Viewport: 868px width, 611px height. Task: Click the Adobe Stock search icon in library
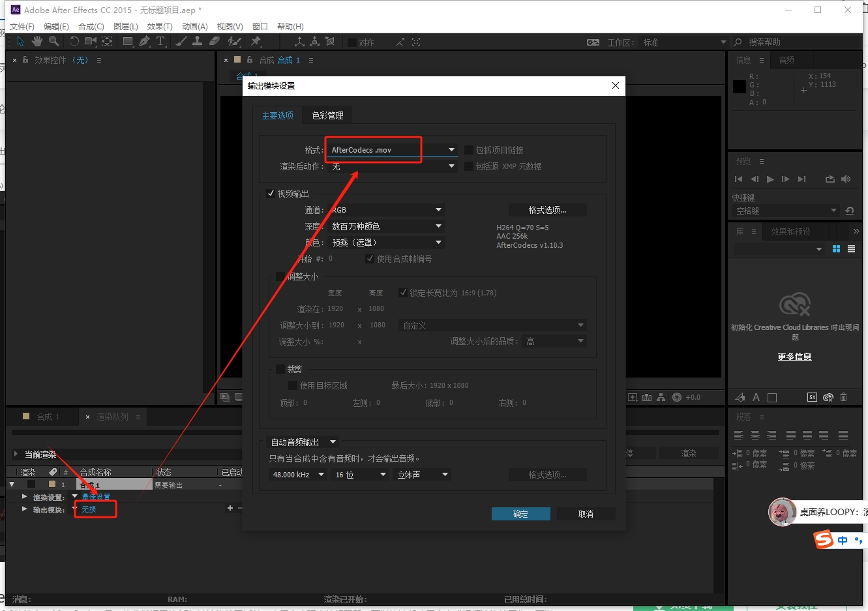point(812,397)
